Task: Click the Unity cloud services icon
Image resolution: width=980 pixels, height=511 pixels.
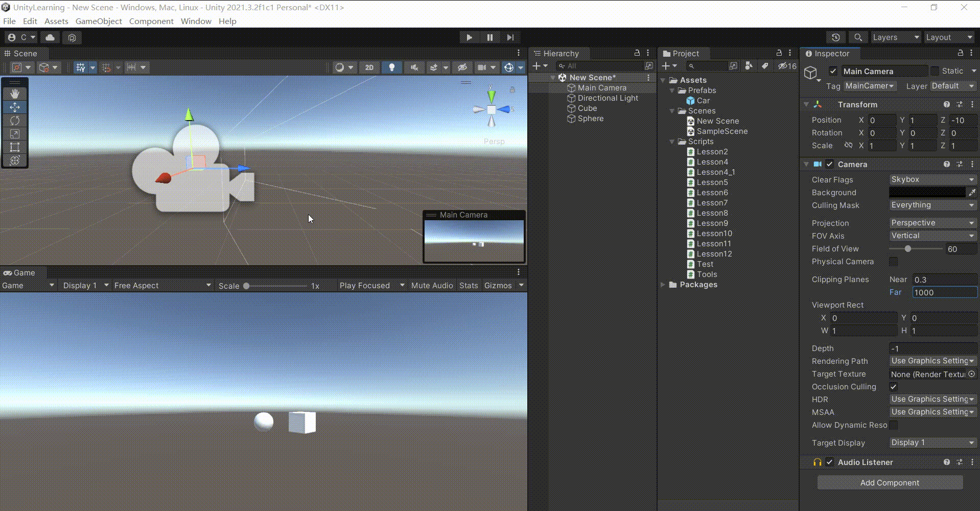Action: pyautogui.click(x=50, y=37)
